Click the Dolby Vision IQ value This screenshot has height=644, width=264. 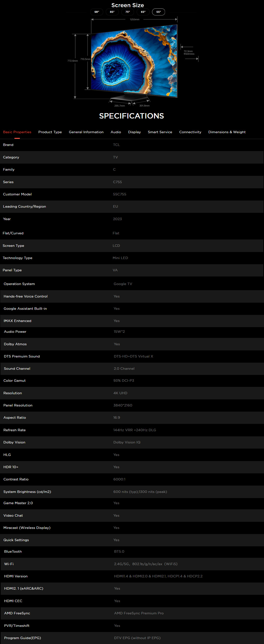(127, 442)
